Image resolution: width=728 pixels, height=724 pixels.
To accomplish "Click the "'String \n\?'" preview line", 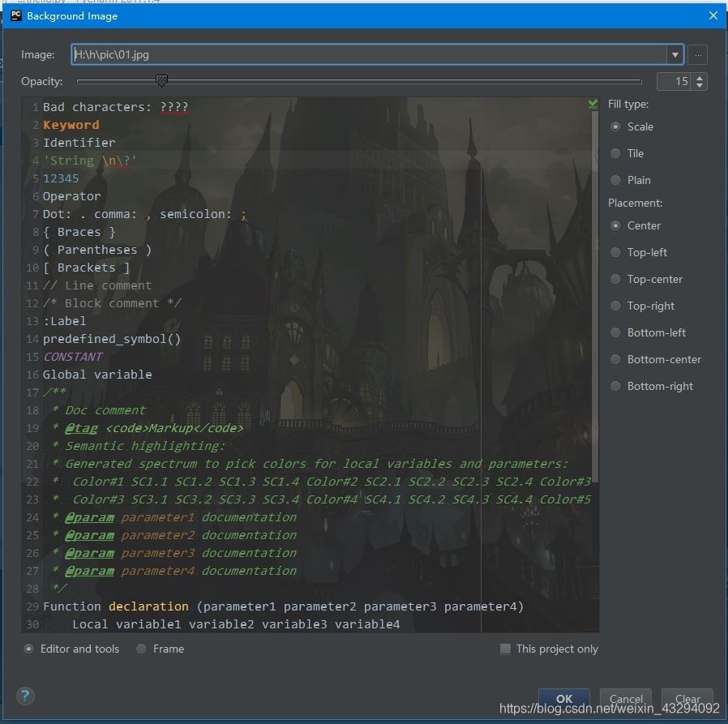I will [90, 161].
